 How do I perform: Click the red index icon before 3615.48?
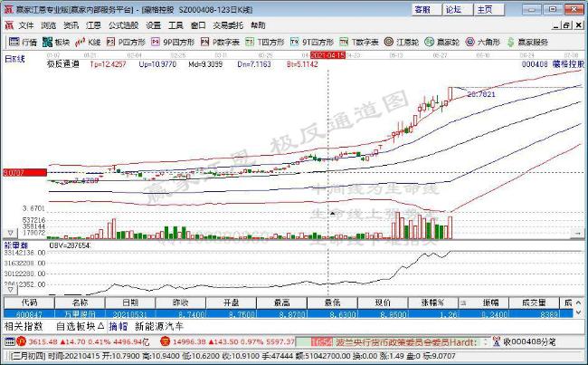(22, 341)
